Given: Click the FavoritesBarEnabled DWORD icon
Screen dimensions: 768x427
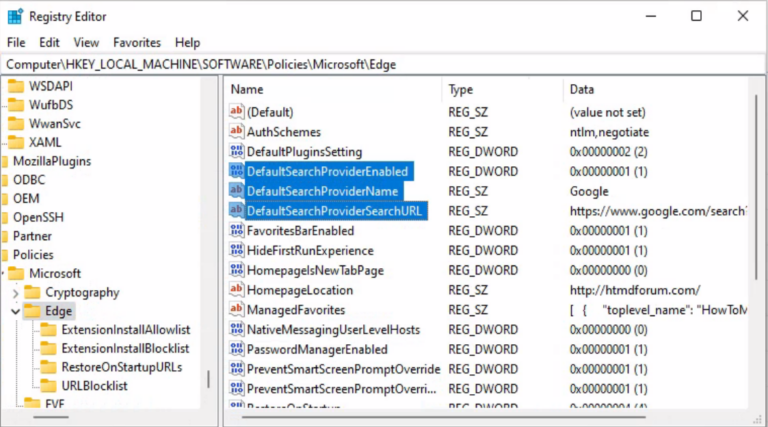Looking at the screenshot, I should pyautogui.click(x=236, y=231).
